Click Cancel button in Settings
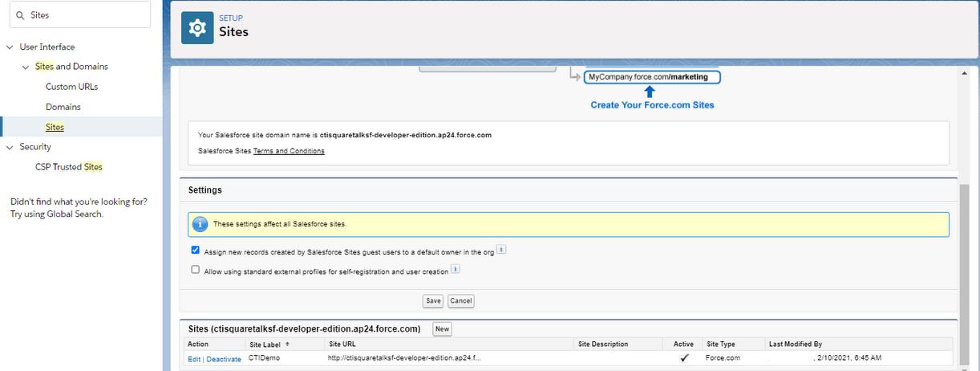The image size is (980, 371). click(461, 301)
